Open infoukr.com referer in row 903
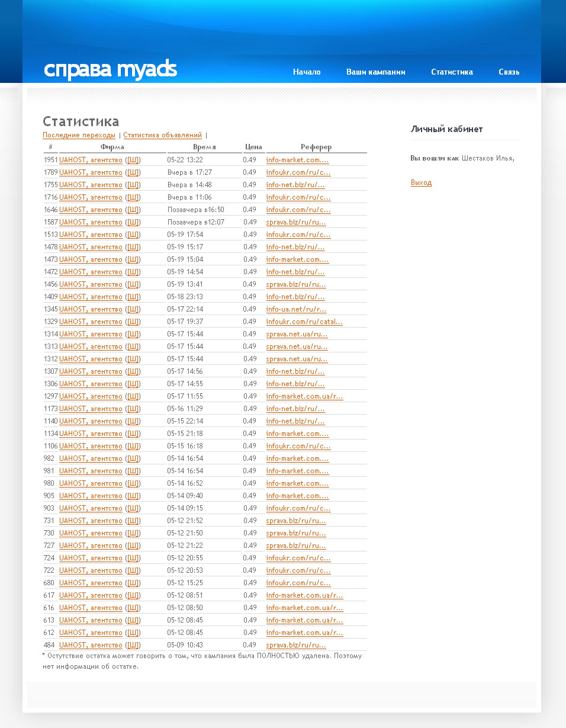Screen dimensions: 566x728 (x=298, y=508)
